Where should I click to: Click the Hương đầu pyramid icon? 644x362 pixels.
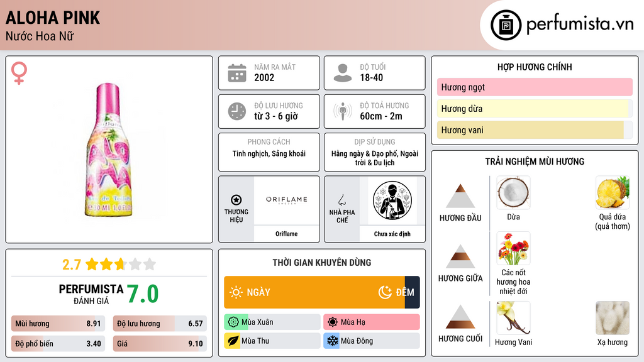[460, 196]
